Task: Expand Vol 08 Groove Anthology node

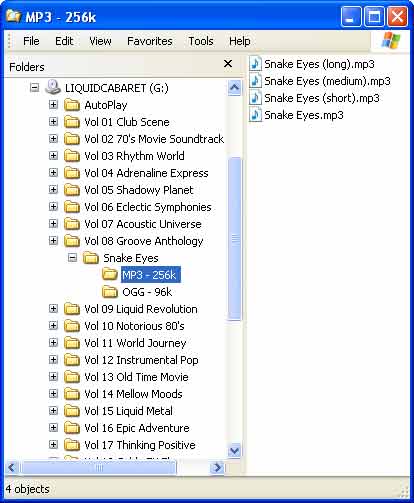Action: 53,241
